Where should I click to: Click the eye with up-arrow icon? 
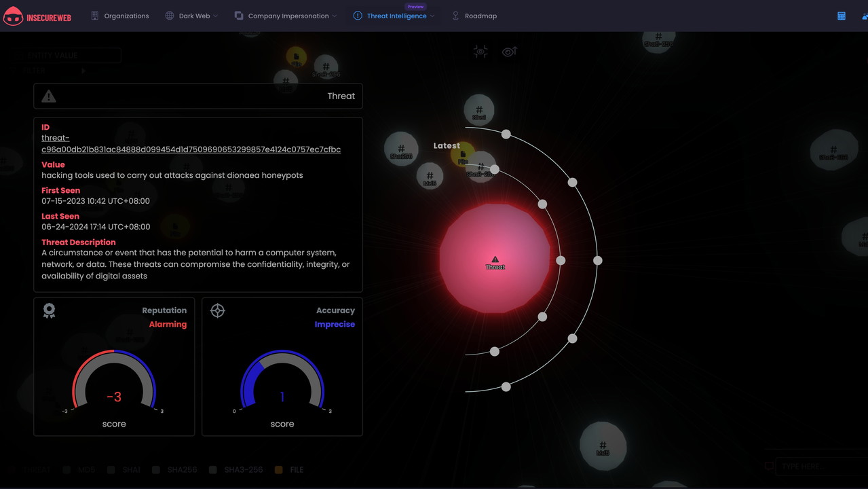(509, 52)
